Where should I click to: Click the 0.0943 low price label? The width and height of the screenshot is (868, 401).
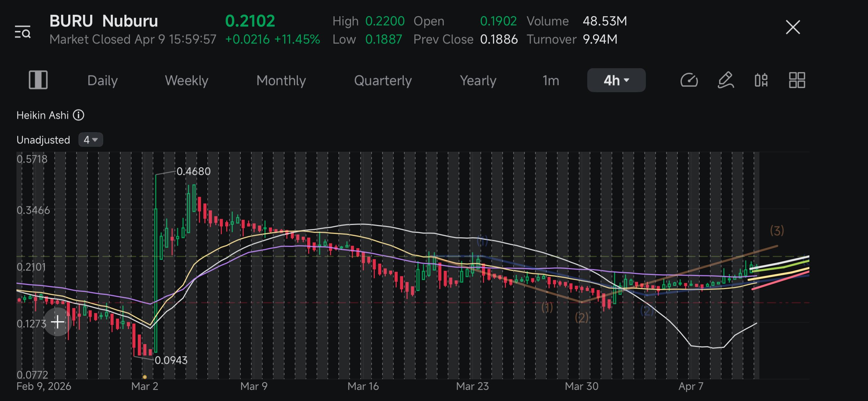click(x=171, y=360)
